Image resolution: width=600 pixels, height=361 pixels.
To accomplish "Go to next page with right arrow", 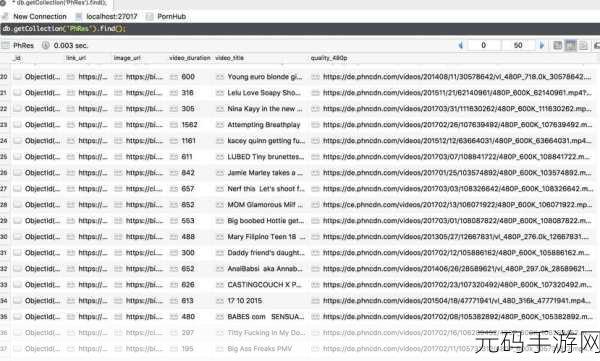I will point(541,46).
